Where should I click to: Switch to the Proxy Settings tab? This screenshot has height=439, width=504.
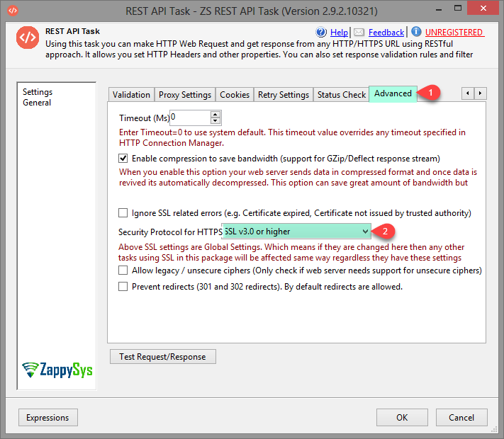click(185, 95)
